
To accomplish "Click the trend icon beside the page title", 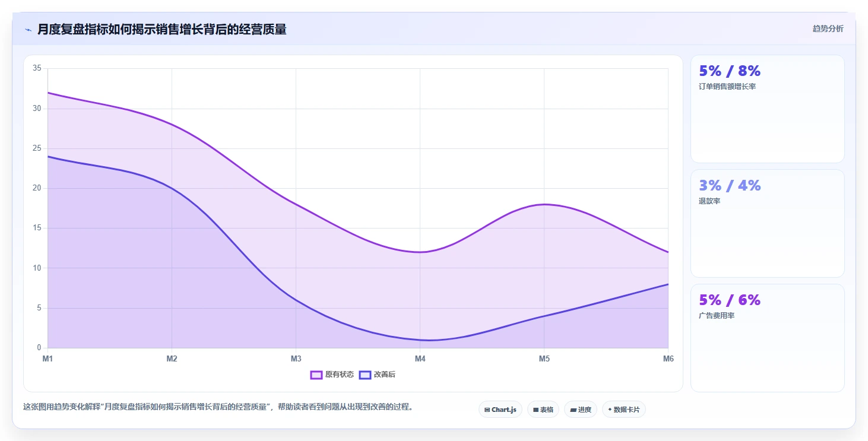I will point(28,30).
